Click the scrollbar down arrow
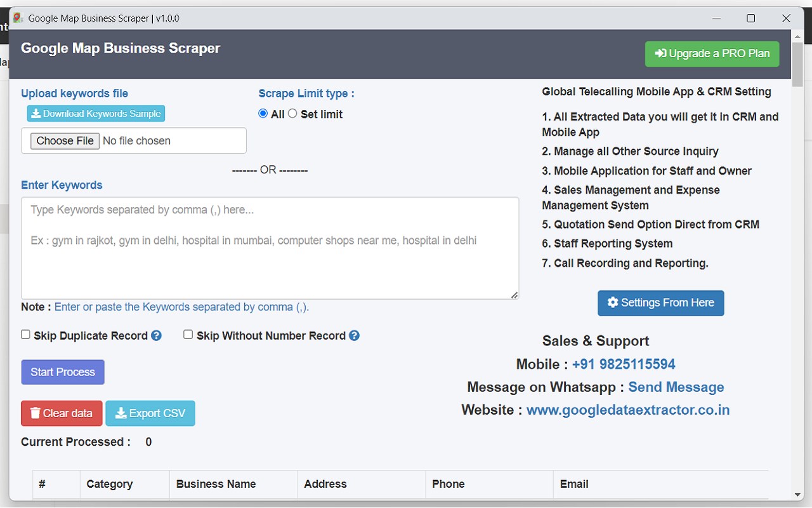Viewport: 812px width, 508px height. coord(797,495)
